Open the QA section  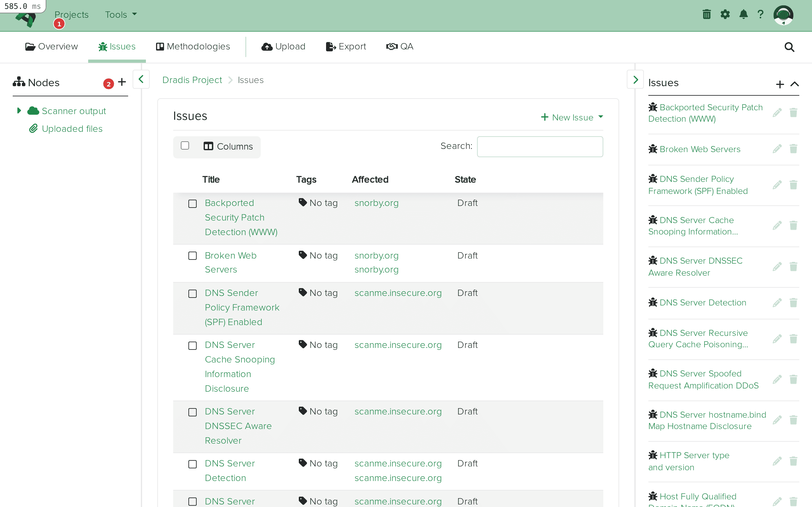click(x=400, y=47)
